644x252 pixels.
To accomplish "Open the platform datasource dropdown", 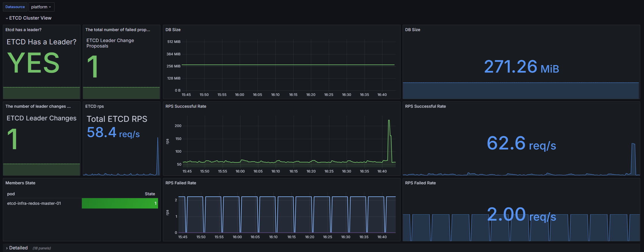I will click(x=41, y=7).
